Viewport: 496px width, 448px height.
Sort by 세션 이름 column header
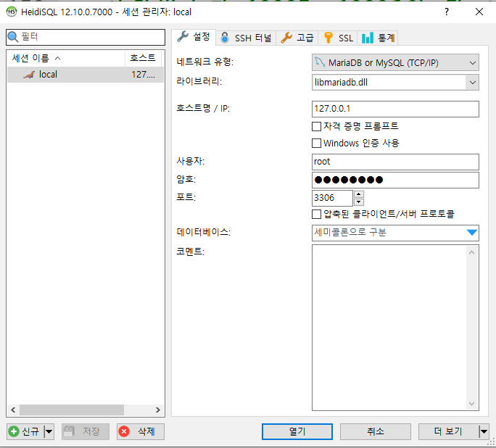point(66,58)
